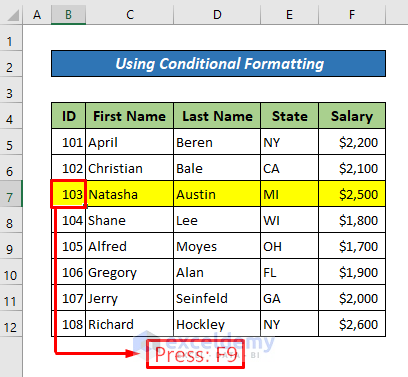Viewport: 408px width, 377px height.
Task: Select column D header
Action: tap(217, 15)
